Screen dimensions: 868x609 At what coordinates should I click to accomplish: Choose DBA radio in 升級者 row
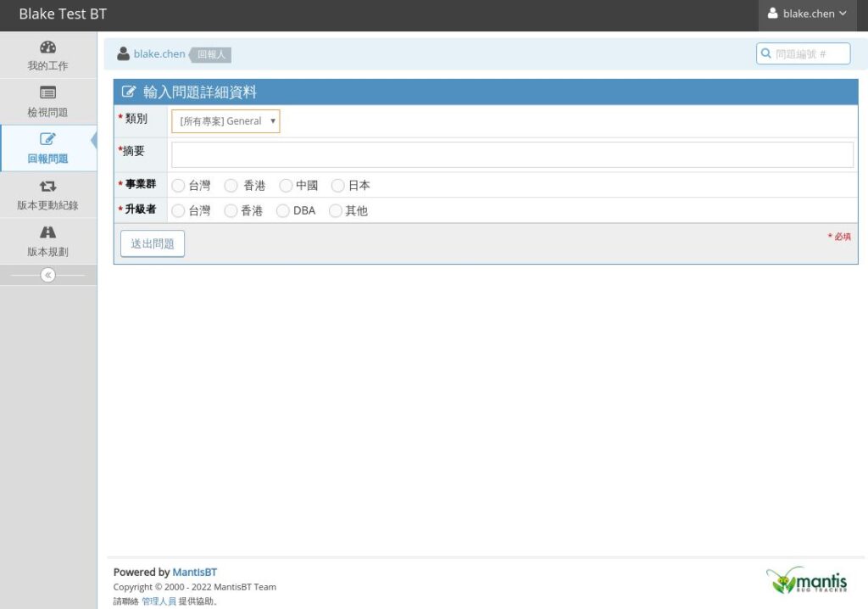pos(283,210)
